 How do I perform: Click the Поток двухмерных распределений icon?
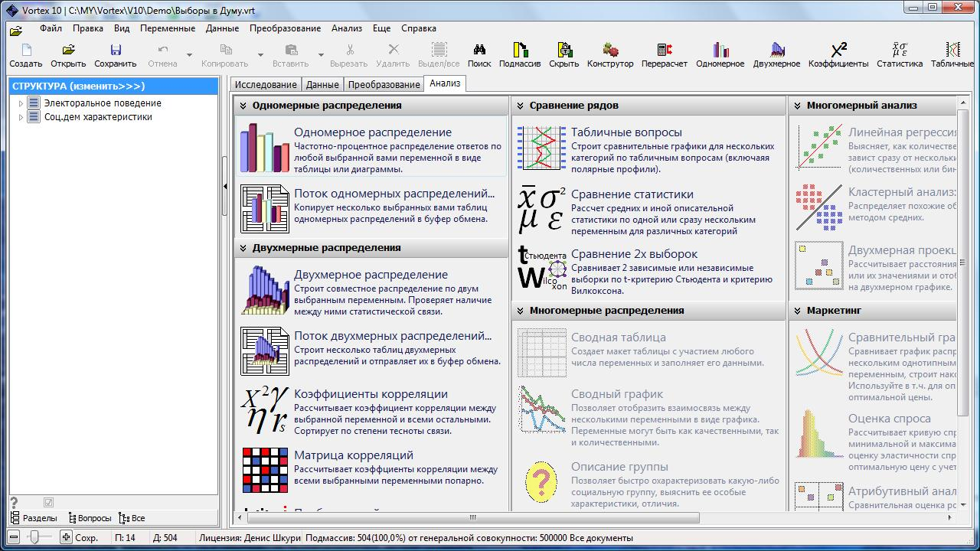click(265, 351)
